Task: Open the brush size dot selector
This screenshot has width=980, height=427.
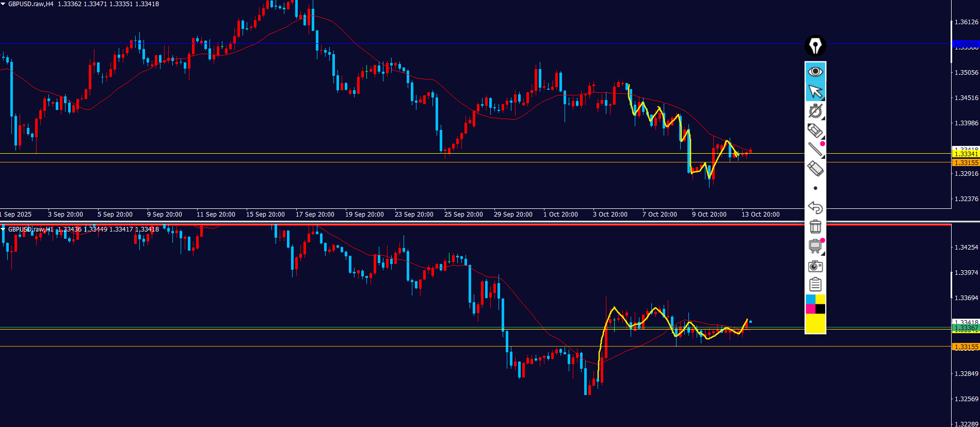Action: point(815,188)
